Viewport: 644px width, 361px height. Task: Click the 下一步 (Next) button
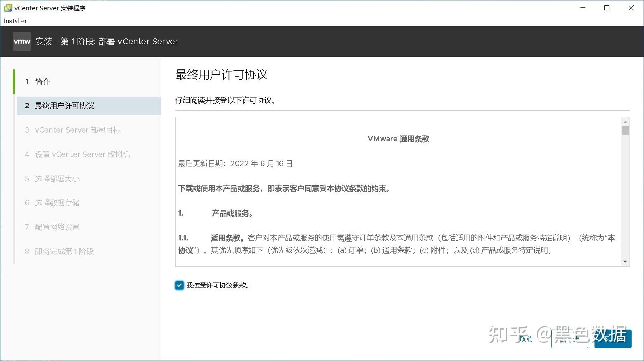(613, 339)
